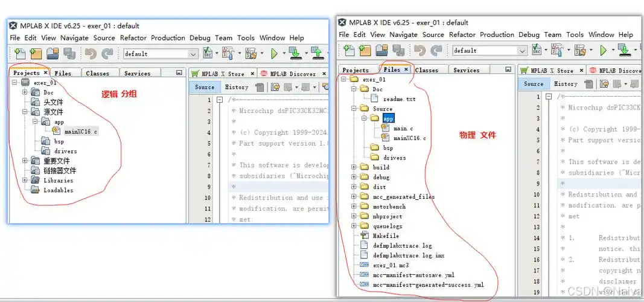
Task: Open default configuration dropdown in left window
Action: point(193,54)
